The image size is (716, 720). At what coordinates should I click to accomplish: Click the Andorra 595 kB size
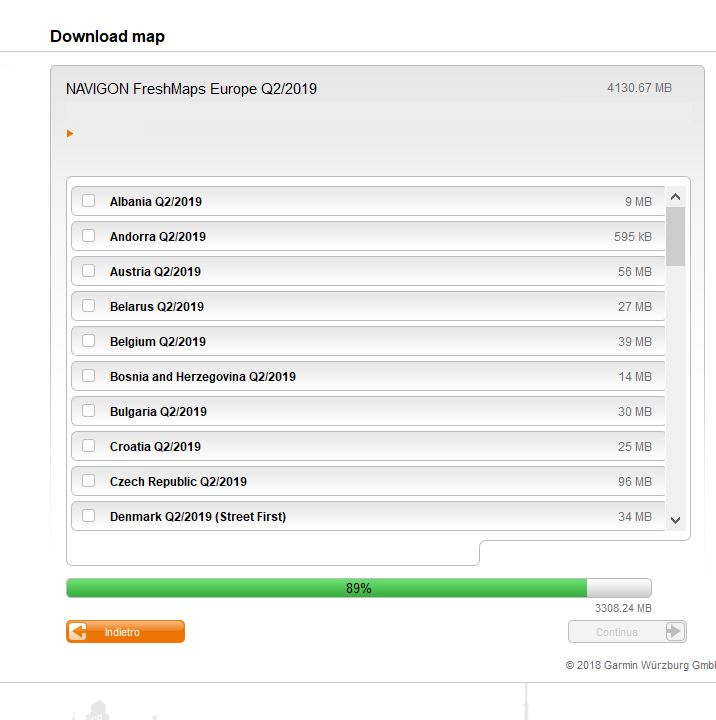pos(633,236)
